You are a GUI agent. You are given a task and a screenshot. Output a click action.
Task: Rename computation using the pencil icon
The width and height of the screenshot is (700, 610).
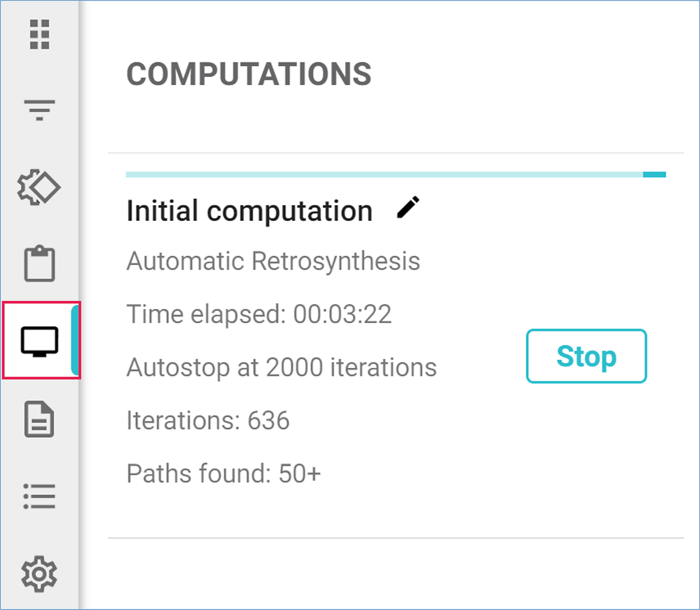pos(408,208)
